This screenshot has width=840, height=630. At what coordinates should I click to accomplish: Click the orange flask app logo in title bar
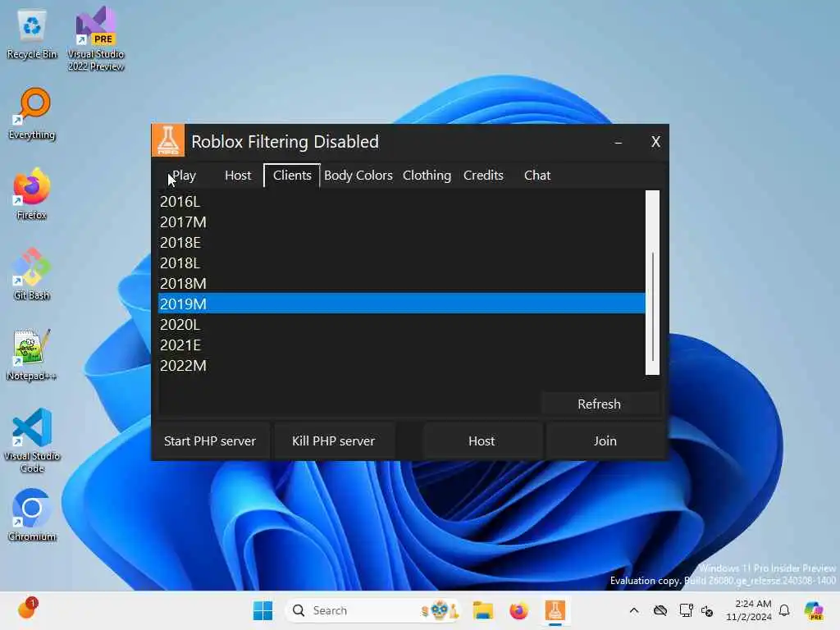tap(168, 141)
